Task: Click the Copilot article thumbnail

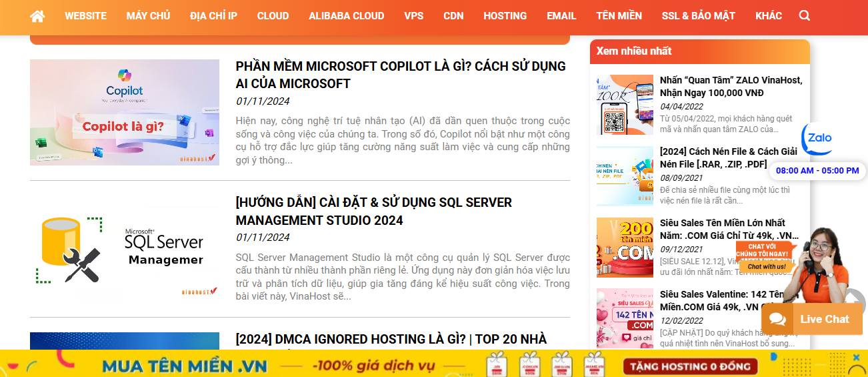Action: coord(125,112)
